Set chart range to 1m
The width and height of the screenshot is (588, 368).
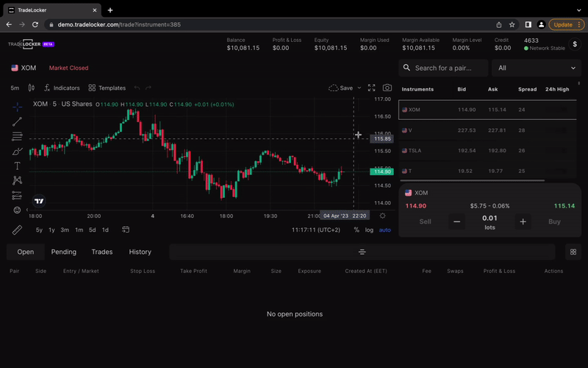click(79, 230)
